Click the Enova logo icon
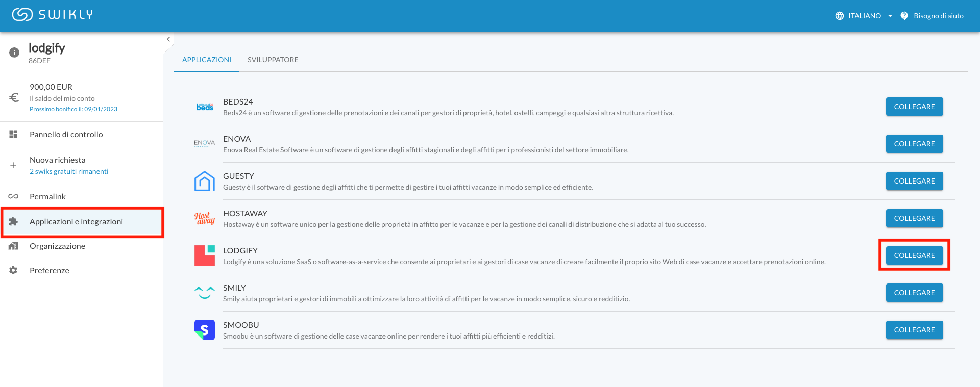 tap(204, 144)
